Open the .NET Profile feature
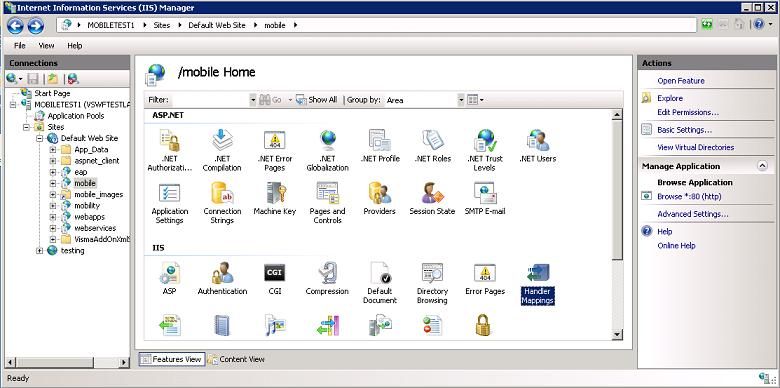The width and height of the screenshot is (780, 388). [x=381, y=146]
